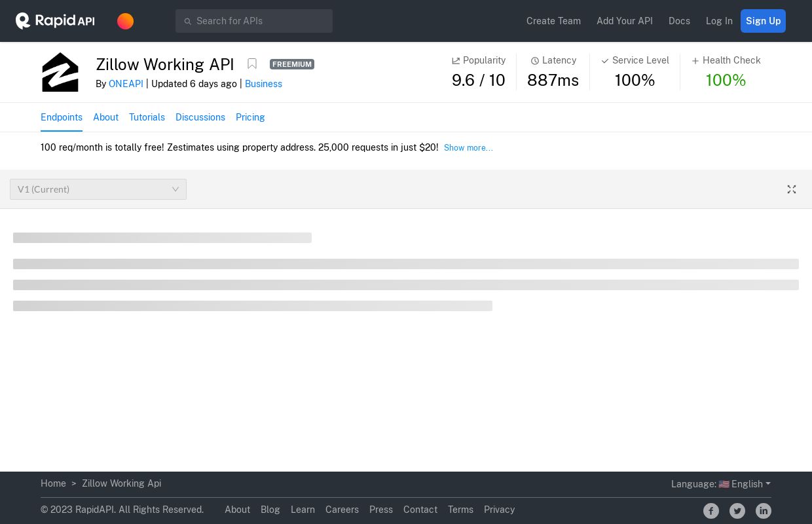812x524 pixels.
Task: Open footer Careers link
Action: pyautogui.click(x=342, y=510)
